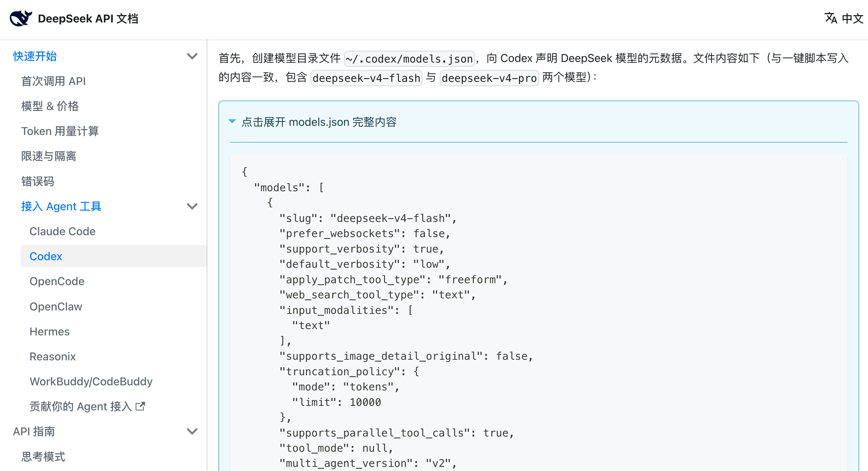This screenshot has width=868, height=471.
Task: Click the "web_search_tool_type": "text" line
Action: (377, 295)
